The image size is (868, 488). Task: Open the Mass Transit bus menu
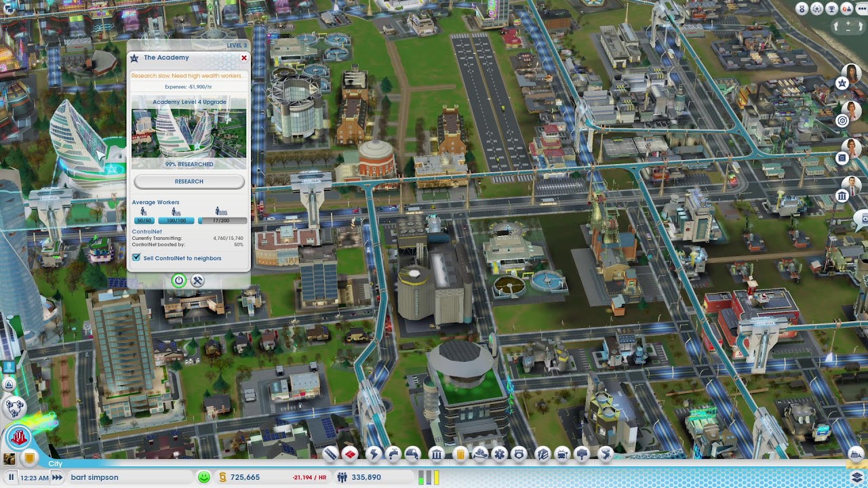pos(562,454)
